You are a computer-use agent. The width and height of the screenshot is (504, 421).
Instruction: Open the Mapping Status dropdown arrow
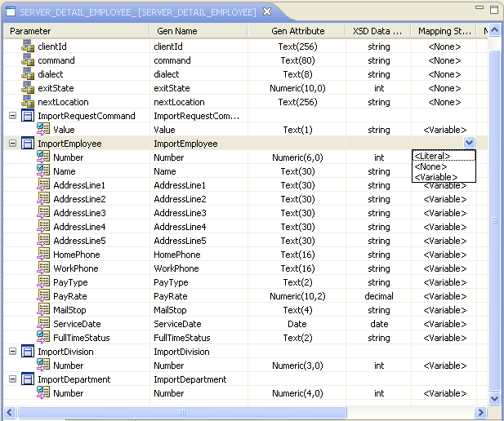(469, 143)
